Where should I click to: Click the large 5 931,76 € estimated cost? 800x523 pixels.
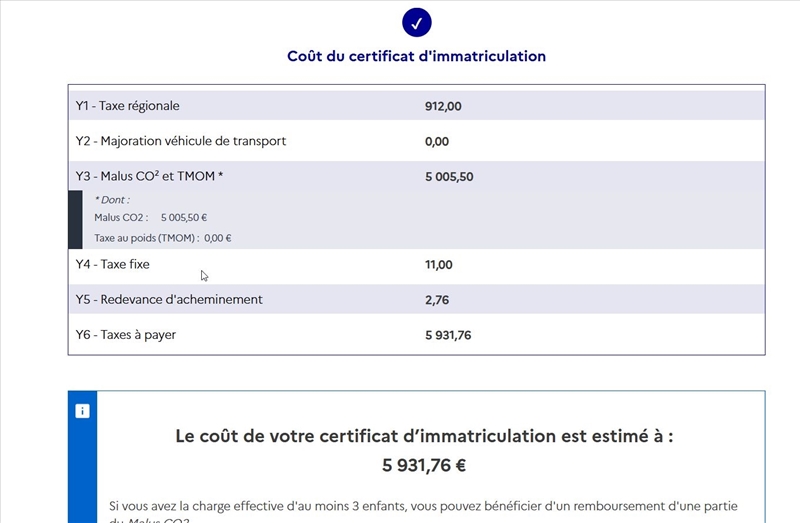click(x=424, y=465)
